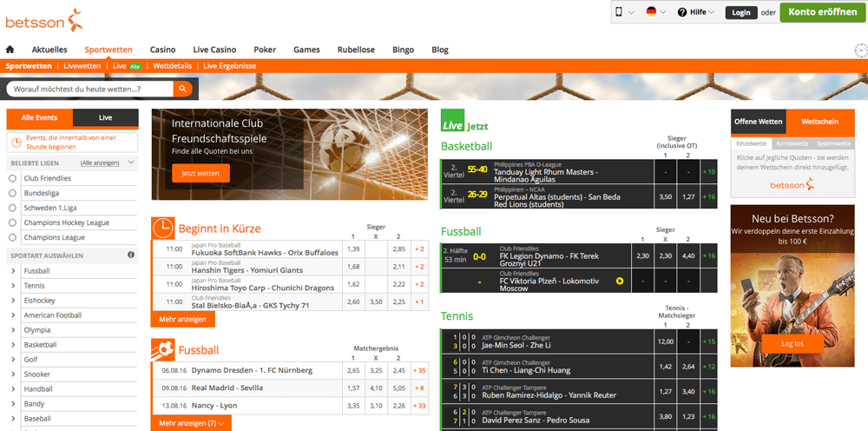This screenshot has height=431, width=868.
Task: Expand the Fussball sport category
Action: pos(13,271)
